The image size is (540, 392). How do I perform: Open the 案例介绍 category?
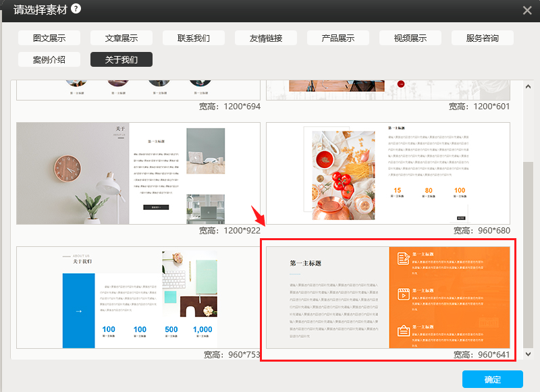49,59
